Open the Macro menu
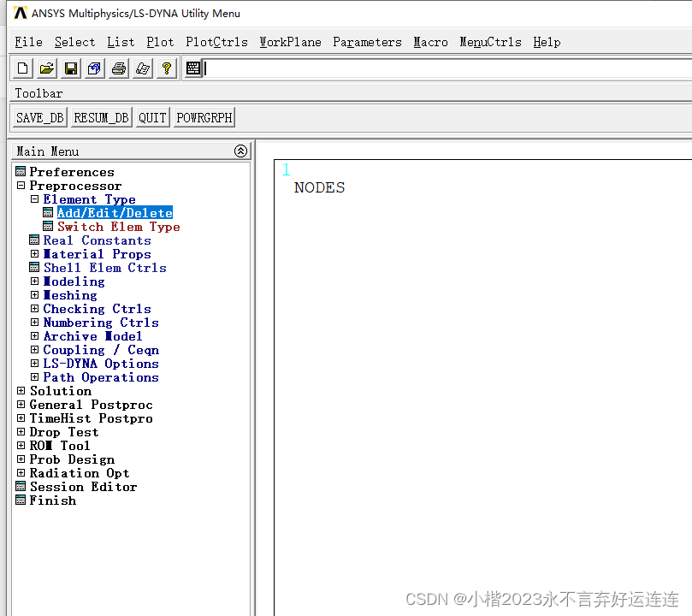The image size is (692, 616). 430,42
